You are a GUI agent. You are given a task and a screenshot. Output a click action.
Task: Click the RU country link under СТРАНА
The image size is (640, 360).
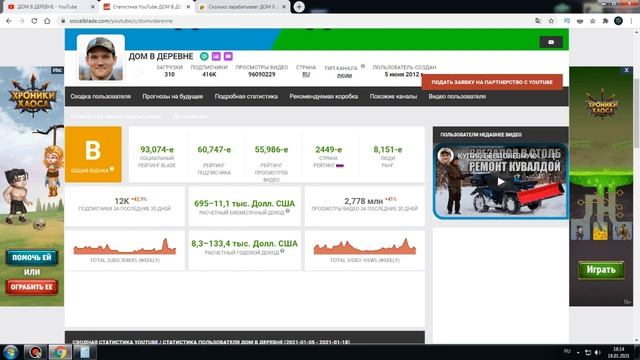tap(306, 75)
